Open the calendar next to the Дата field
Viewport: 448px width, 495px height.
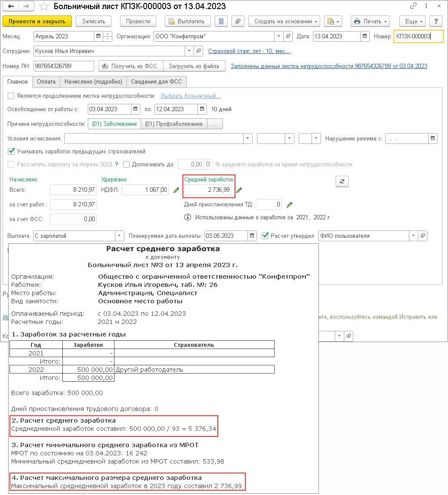[365, 36]
